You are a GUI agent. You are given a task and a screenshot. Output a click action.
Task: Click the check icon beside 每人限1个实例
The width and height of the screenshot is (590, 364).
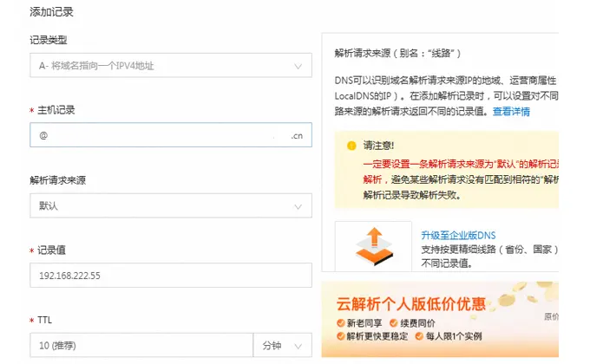click(x=419, y=336)
